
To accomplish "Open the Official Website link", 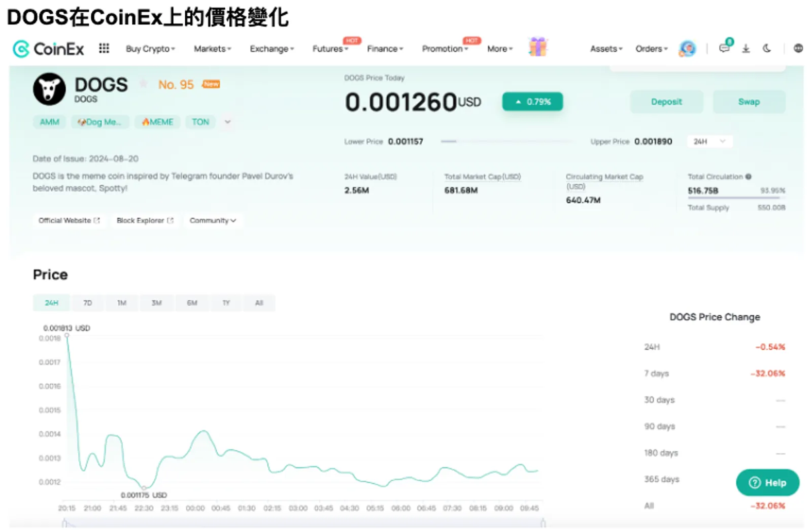I will point(69,220).
